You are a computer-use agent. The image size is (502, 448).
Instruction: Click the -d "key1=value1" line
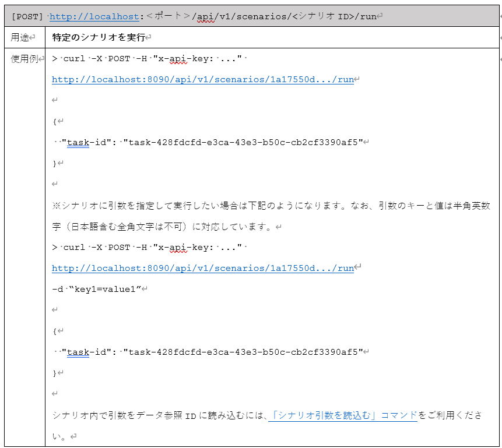(x=97, y=290)
